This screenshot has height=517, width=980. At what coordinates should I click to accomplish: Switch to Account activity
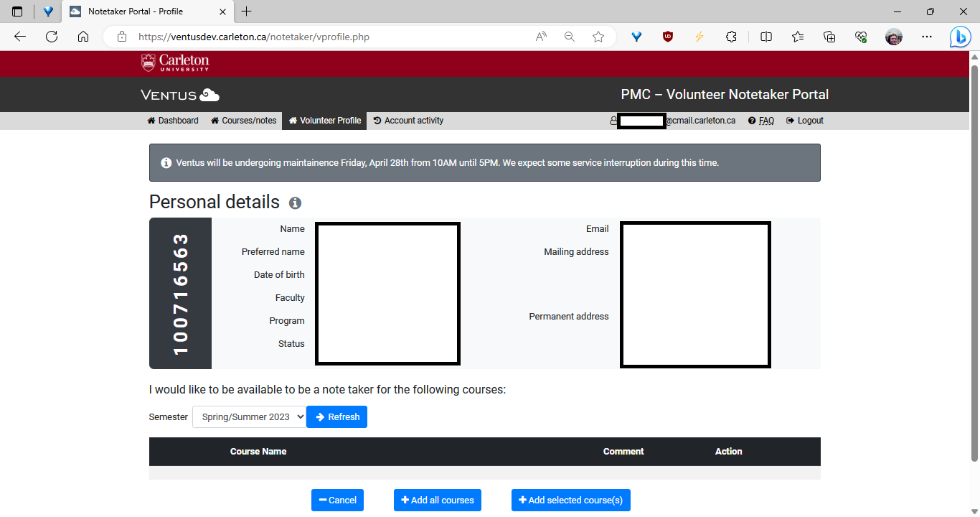[x=408, y=120]
